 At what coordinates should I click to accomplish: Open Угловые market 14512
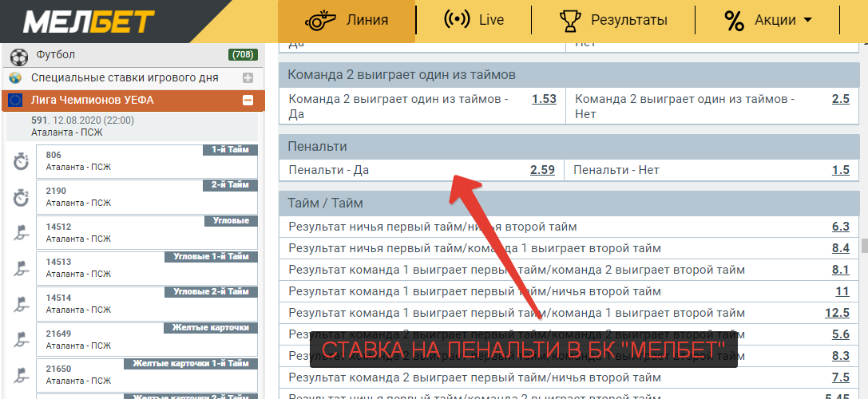click(x=147, y=232)
